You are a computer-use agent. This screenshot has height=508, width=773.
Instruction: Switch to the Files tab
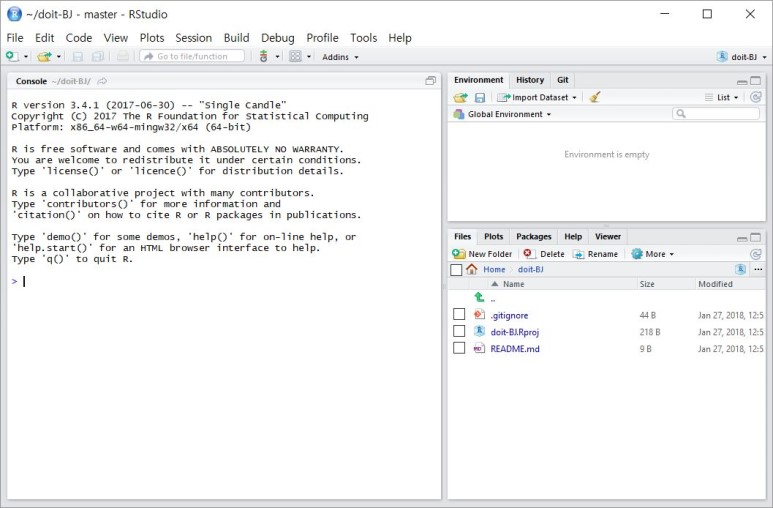(x=462, y=237)
